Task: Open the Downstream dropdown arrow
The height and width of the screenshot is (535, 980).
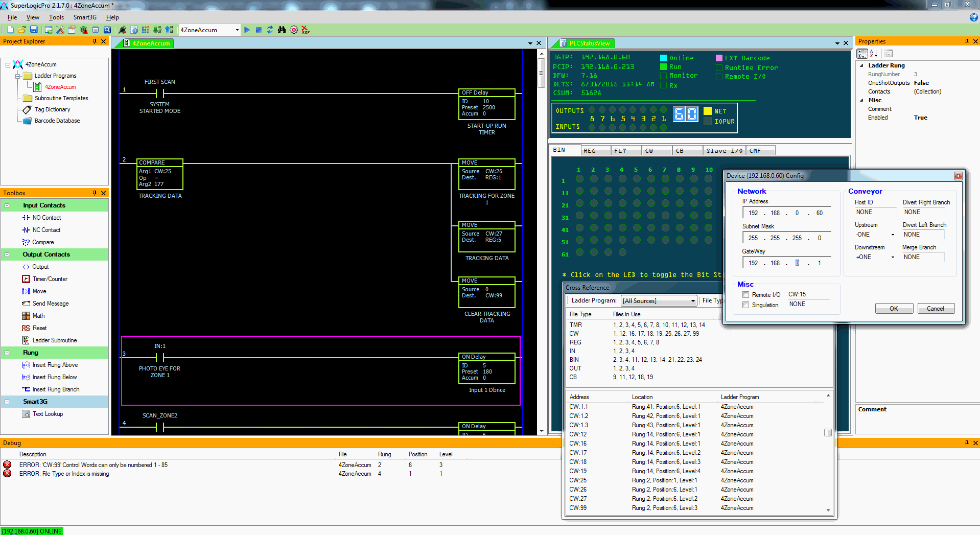Action: tap(893, 257)
